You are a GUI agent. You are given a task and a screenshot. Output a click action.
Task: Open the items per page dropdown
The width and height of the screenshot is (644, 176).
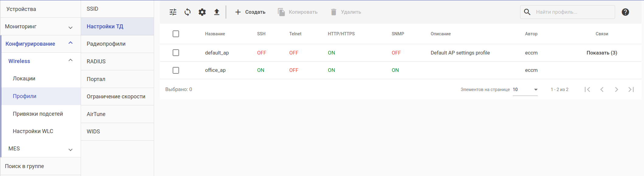coord(525,90)
